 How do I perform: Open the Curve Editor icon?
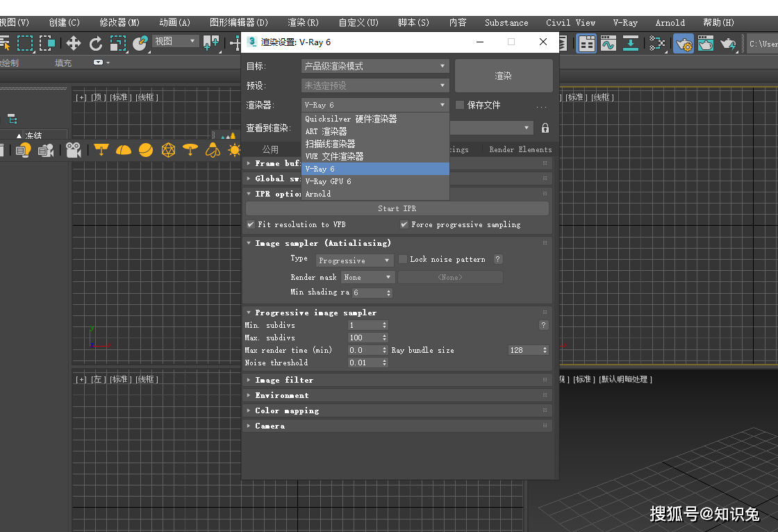click(x=609, y=44)
